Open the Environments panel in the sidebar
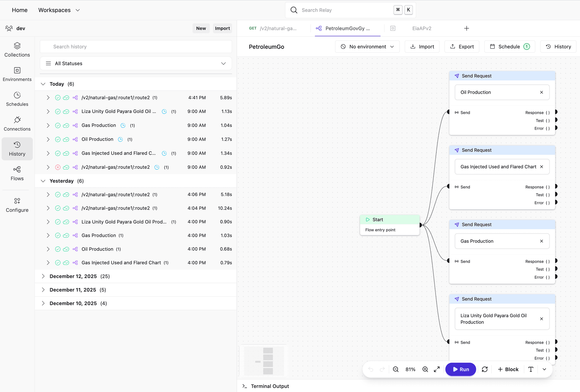This screenshot has height=392, width=580. [17, 74]
